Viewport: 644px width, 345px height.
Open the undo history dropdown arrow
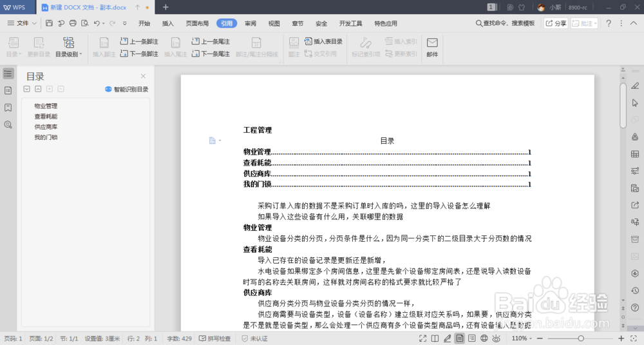(x=104, y=23)
